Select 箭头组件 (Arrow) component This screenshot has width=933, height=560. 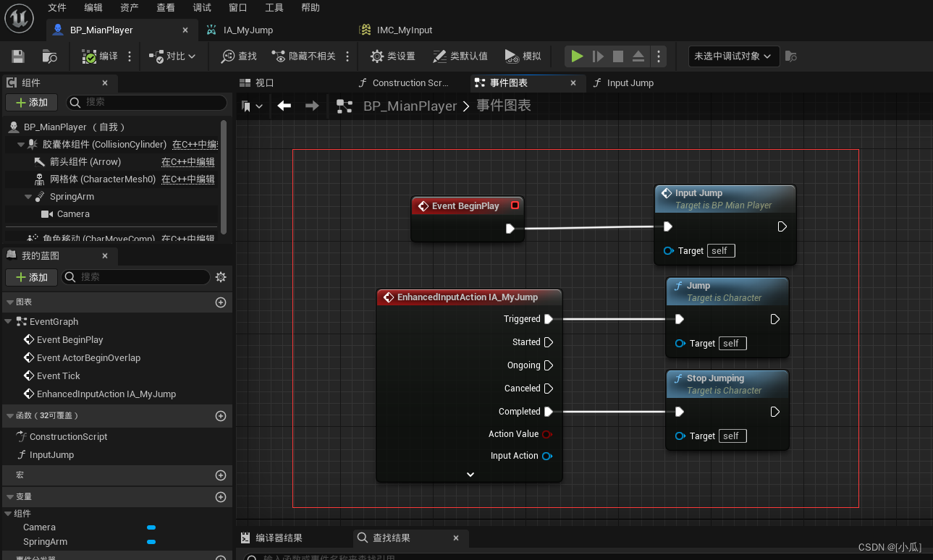85,161
